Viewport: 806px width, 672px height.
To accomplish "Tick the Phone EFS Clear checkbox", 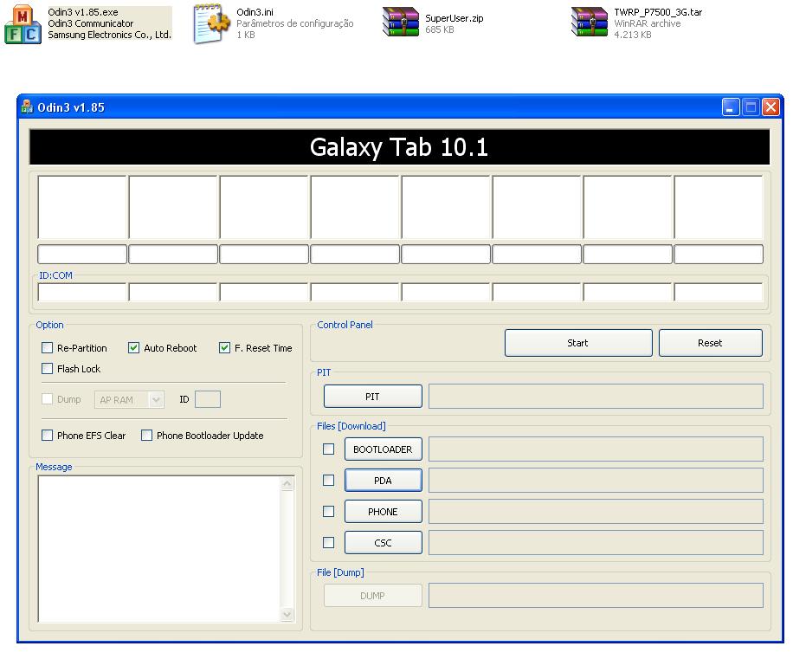I will tap(47, 436).
